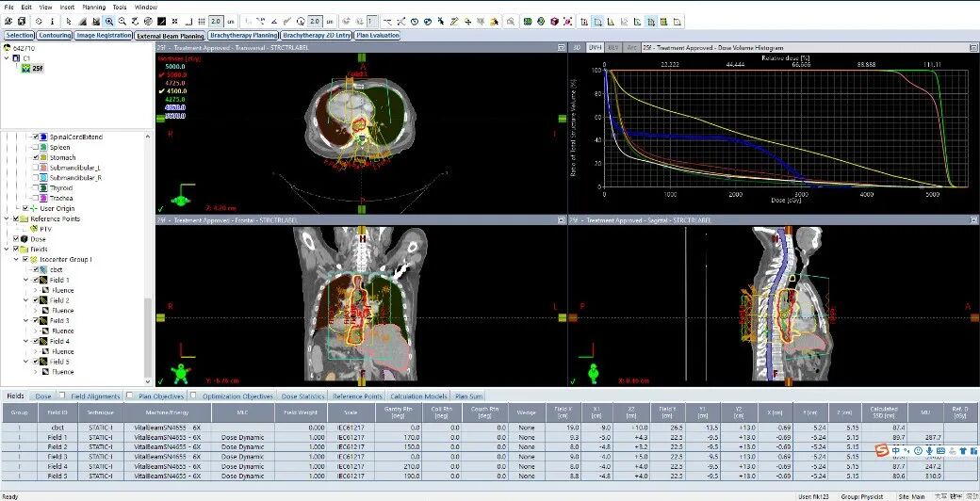Tick the checkbox beside Field Alignments tab
Image resolution: width=980 pixels, height=501 pixels.
(62, 395)
